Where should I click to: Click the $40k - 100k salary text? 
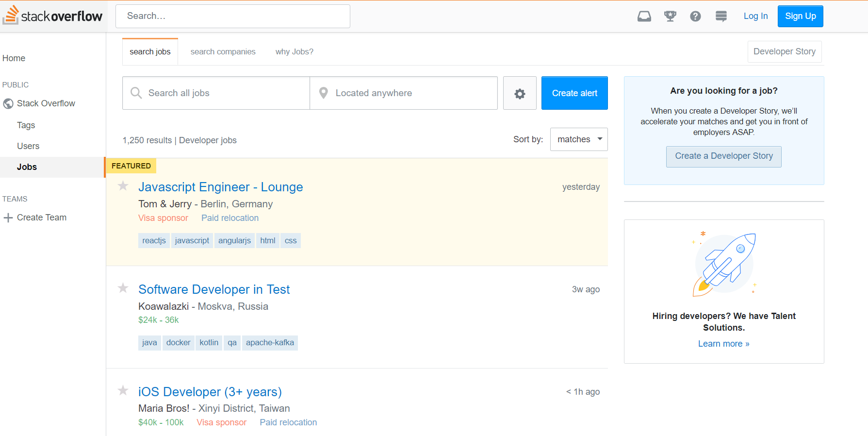[161, 422]
